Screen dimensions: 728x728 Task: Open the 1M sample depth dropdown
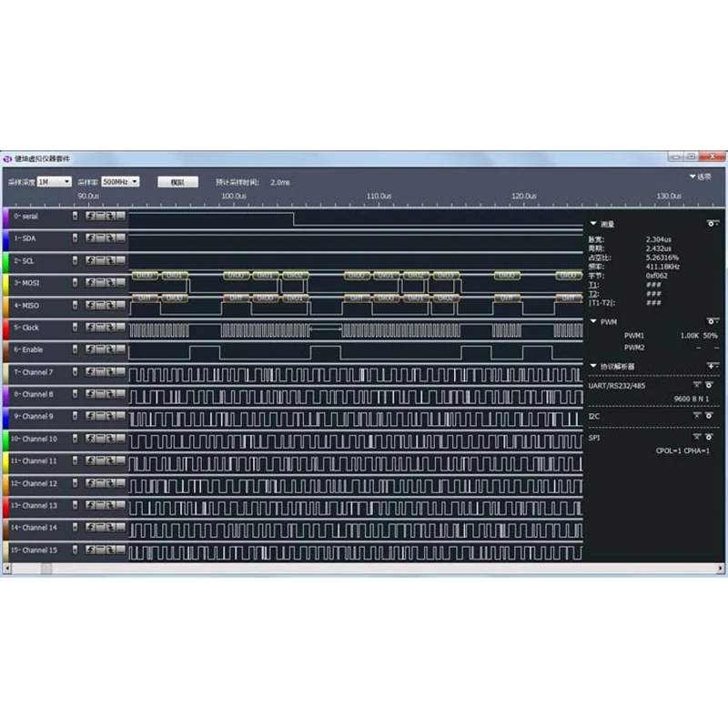click(x=55, y=181)
